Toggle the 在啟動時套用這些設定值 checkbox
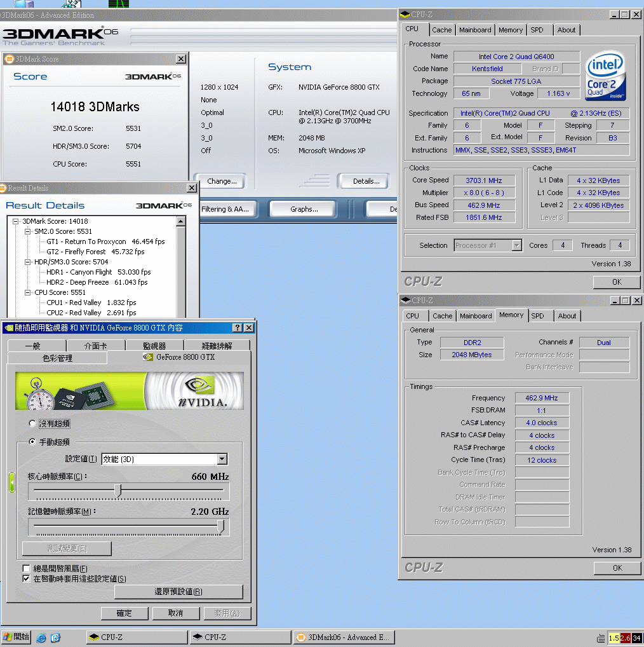The image size is (644, 647). (26, 578)
